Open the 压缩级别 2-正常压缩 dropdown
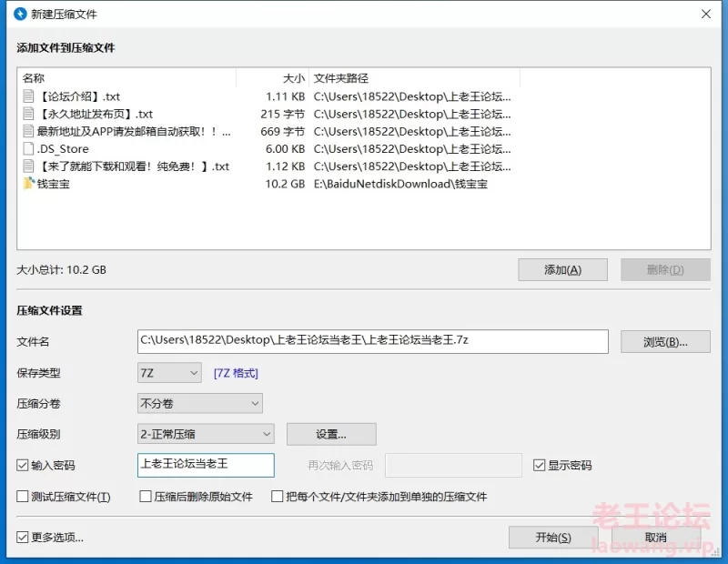728x564 pixels. [x=206, y=434]
